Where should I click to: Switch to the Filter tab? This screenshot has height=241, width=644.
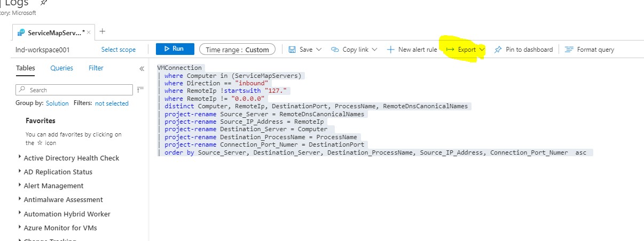tap(96, 68)
